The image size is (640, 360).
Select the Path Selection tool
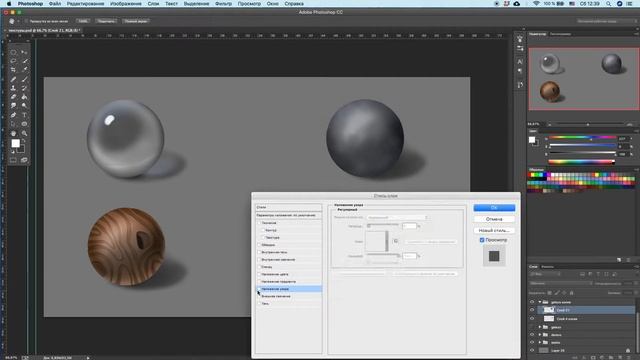[x=13, y=124]
